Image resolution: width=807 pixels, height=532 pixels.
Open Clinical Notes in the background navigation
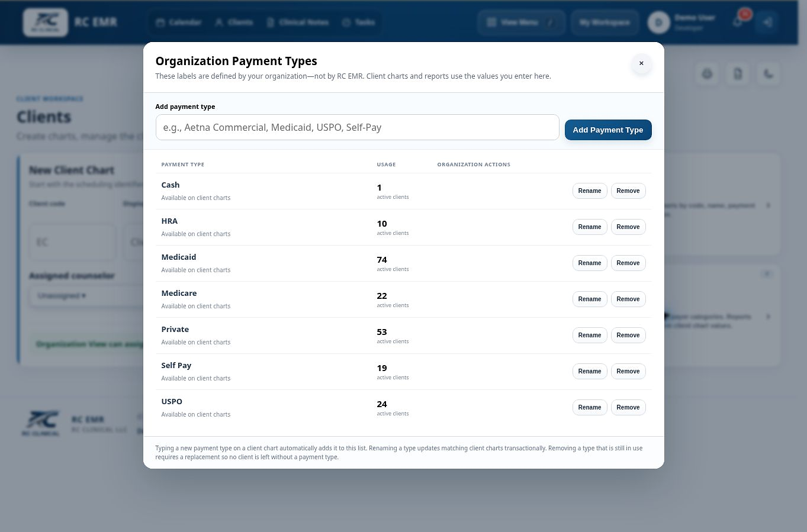click(x=297, y=22)
